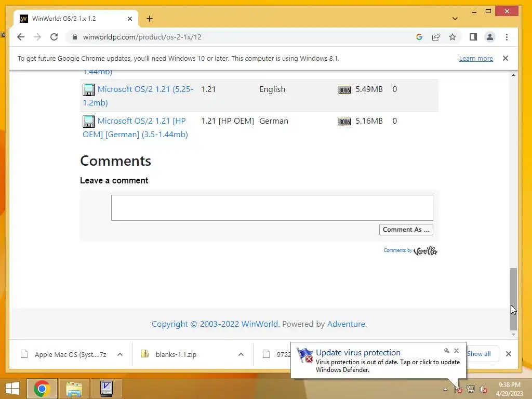Focus the comment text box
This screenshot has width=532, height=399.
coord(272,208)
